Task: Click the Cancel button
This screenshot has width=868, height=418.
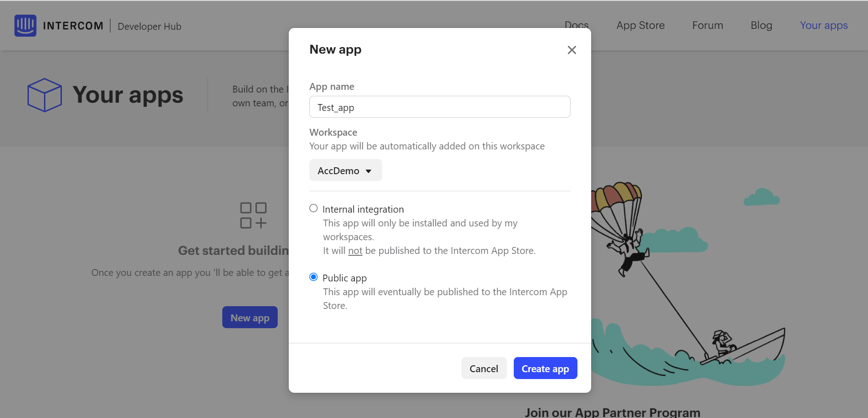Action: point(484,368)
